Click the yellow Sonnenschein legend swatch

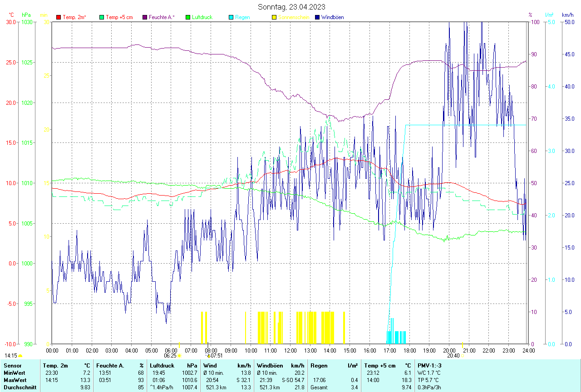click(x=274, y=17)
